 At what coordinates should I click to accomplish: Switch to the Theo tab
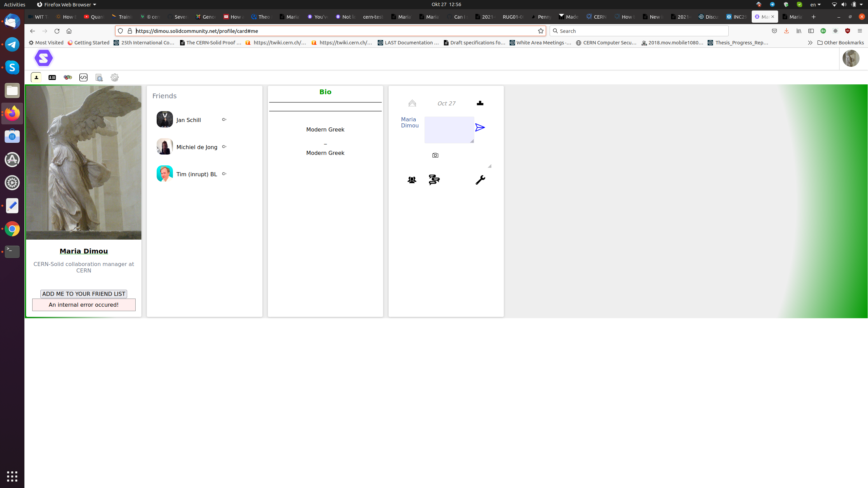click(x=261, y=17)
